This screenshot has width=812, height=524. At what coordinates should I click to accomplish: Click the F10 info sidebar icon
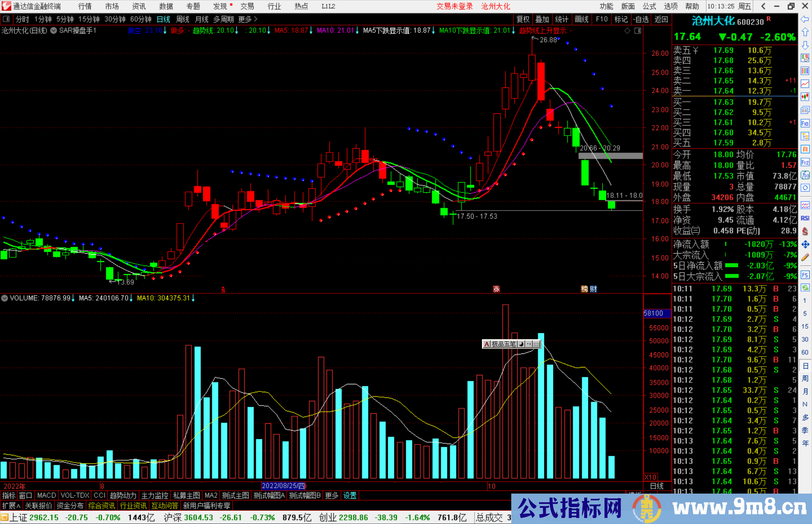point(805,123)
